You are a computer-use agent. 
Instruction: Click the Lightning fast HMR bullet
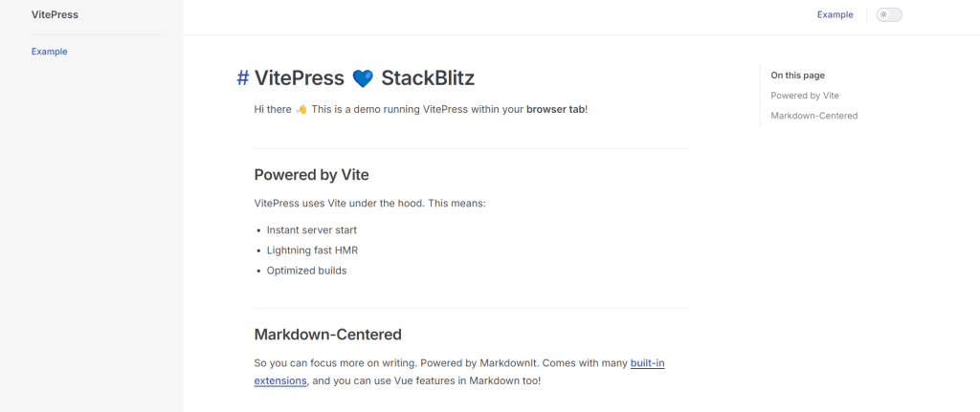click(x=312, y=250)
